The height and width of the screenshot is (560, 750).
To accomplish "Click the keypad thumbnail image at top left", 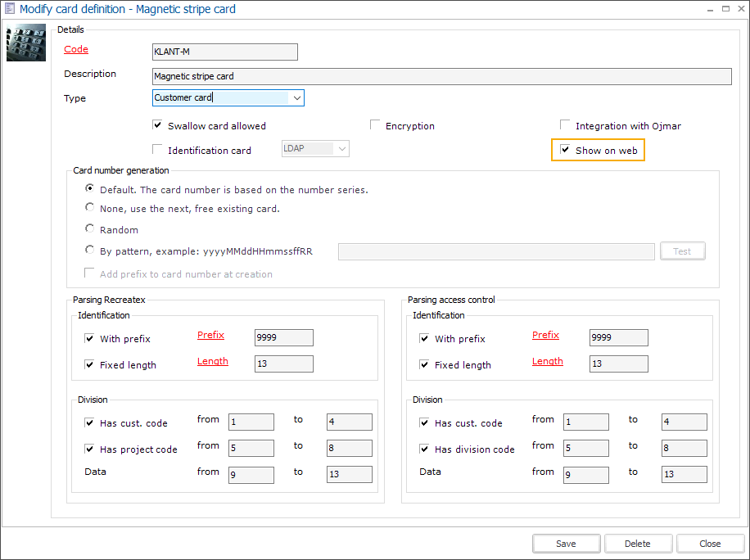I will coord(26,44).
